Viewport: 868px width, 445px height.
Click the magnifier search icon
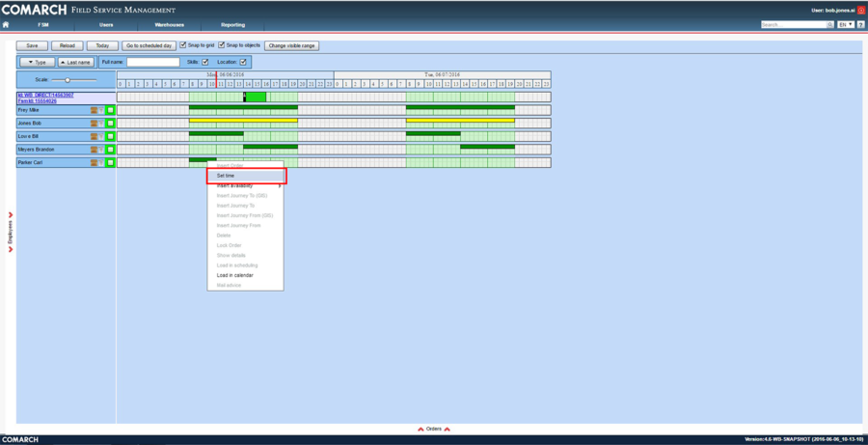(x=830, y=25)
